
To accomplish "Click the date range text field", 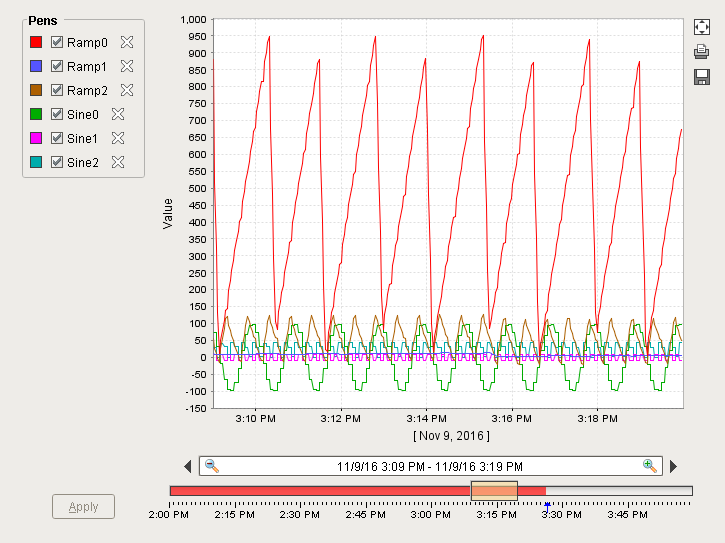I will click(x=430, y=466).
